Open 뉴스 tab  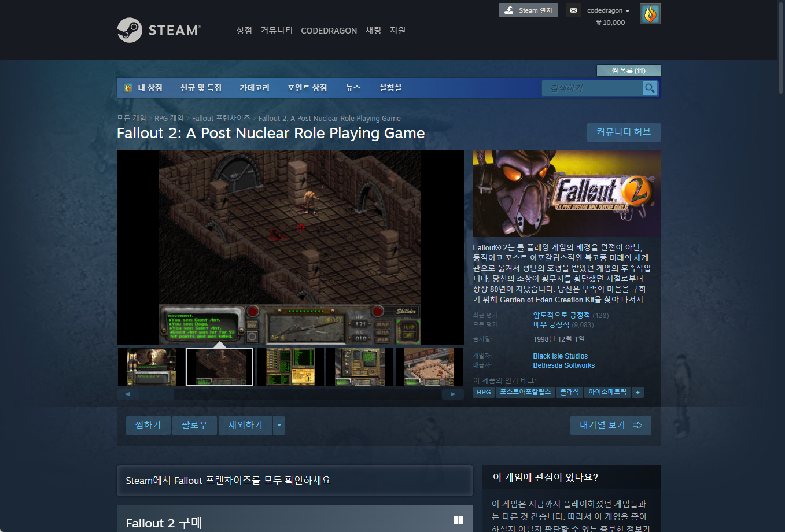[353, 88]
